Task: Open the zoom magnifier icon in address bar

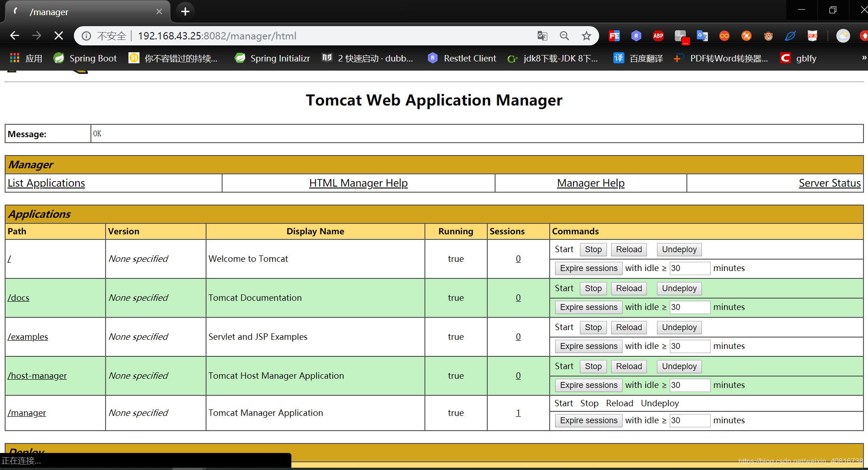Action: click(564, 36)
